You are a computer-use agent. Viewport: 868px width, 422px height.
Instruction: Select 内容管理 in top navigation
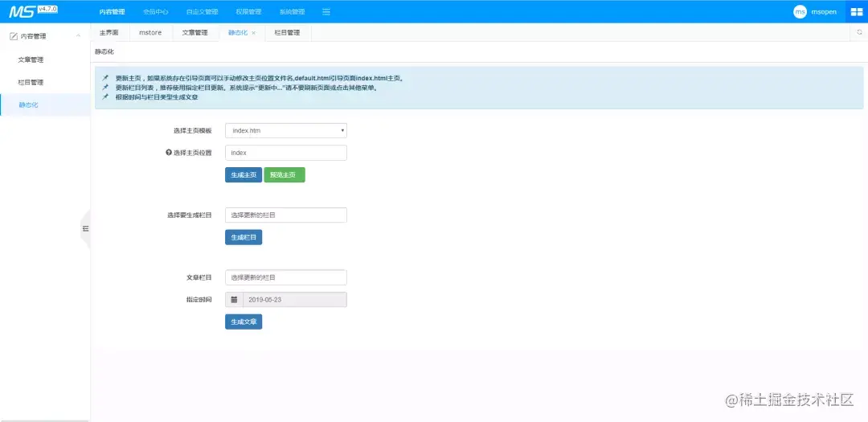point(112,11)
